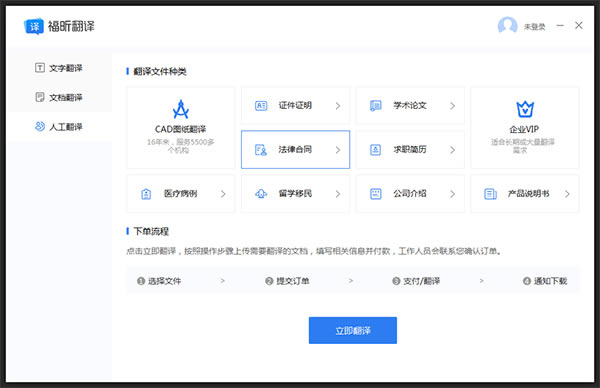Viewport: 600px width, 388px height.
Task: Click the user avatar icon
Action: click(507, 26)
